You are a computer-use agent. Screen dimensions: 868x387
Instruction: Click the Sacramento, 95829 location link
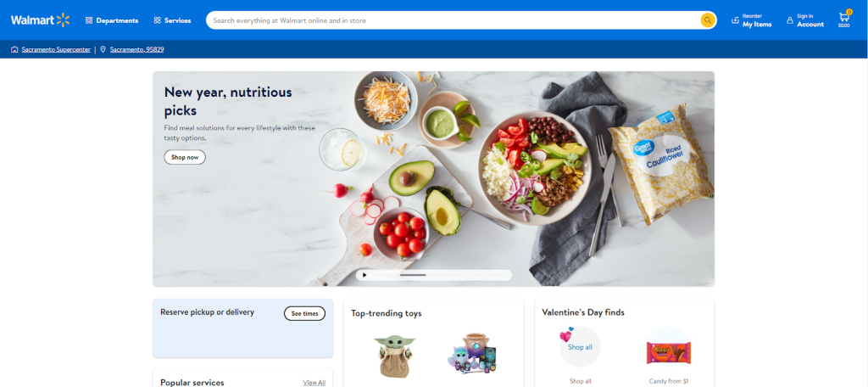(136, 49)
